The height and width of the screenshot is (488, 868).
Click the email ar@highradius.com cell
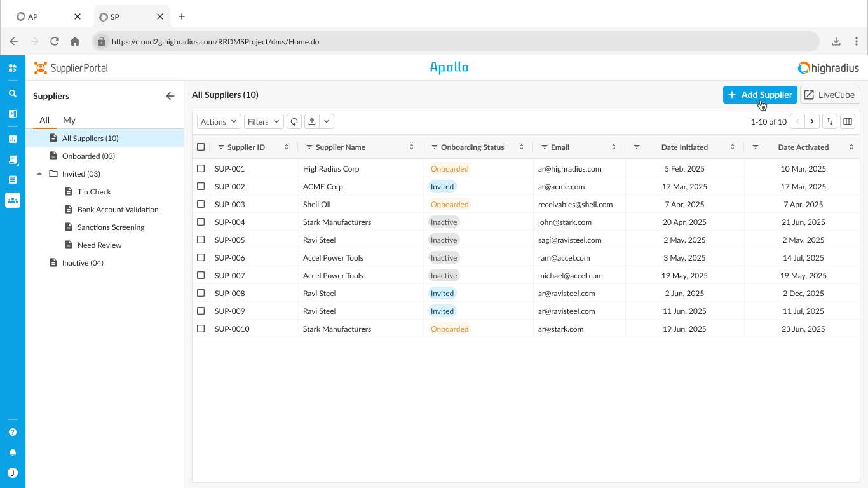[x=569, y=168]
